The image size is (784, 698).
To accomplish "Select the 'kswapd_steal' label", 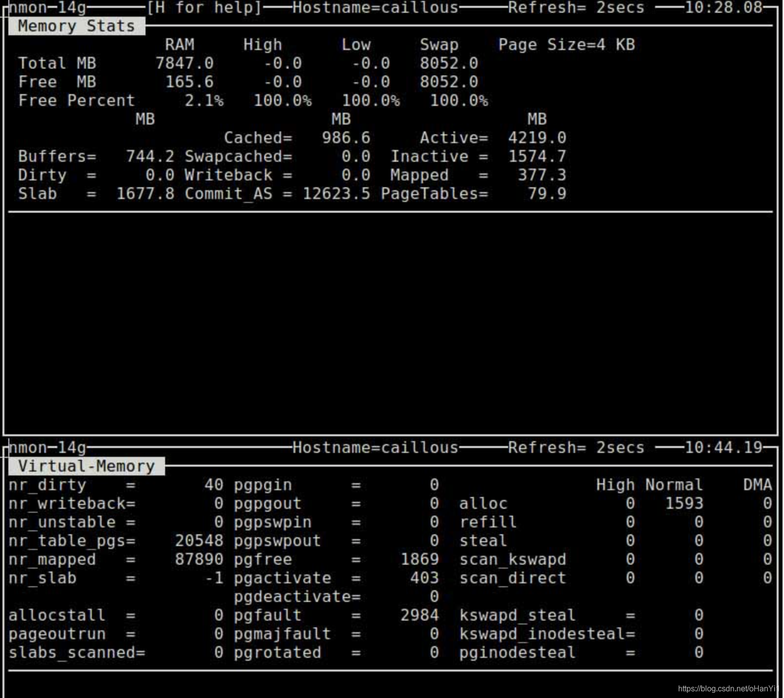I will tap(517, 615).
